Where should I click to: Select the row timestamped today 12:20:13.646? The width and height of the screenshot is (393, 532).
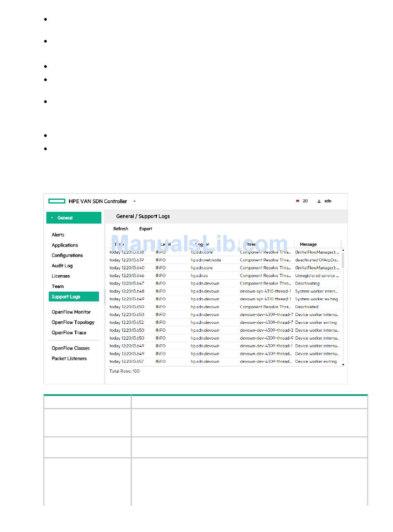tap(225, 276)
